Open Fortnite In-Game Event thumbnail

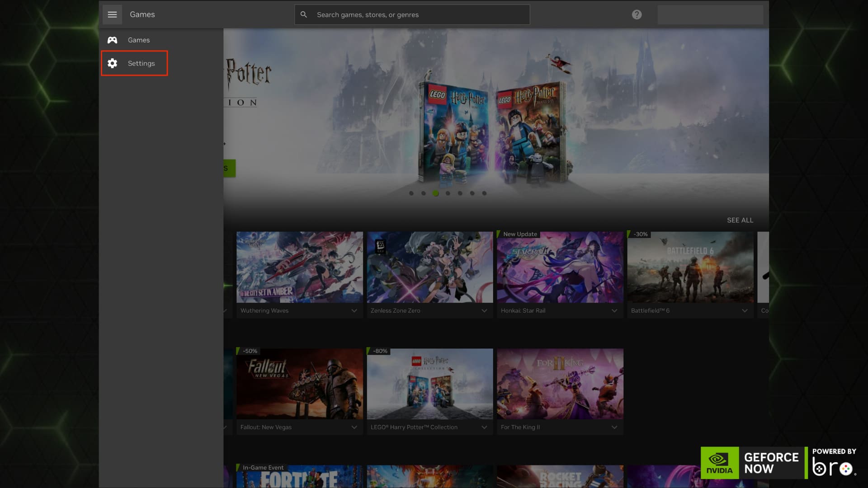(300, 476)
